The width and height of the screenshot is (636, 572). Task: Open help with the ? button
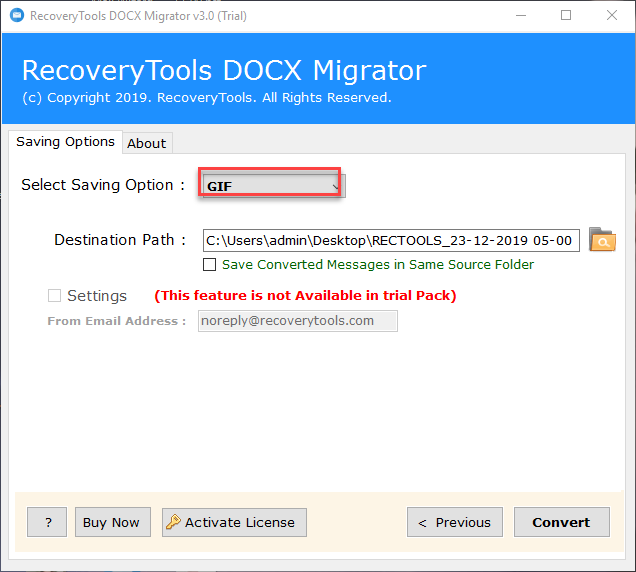pyautogui.click(x=47, y=522)
